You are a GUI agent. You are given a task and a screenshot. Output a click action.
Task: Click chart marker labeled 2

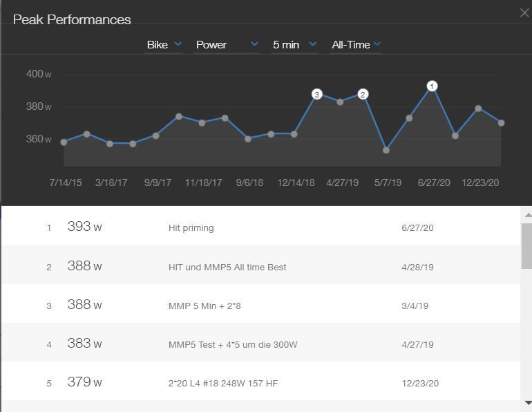coord(363,94)
